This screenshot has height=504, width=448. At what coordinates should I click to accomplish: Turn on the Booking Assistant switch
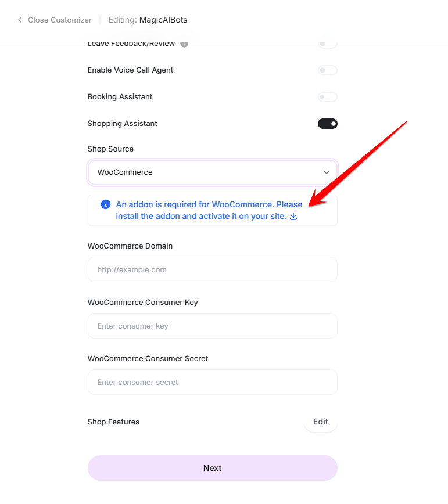click(327, 97)
